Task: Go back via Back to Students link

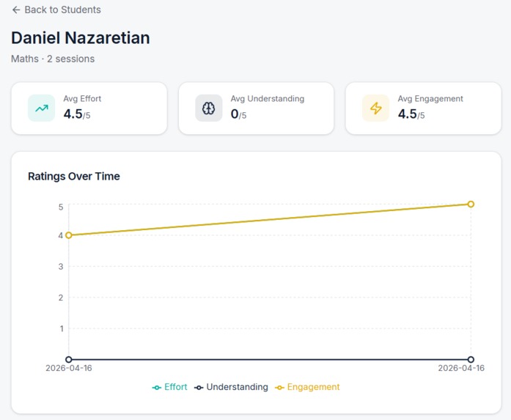Action: (x=56, y=10)
